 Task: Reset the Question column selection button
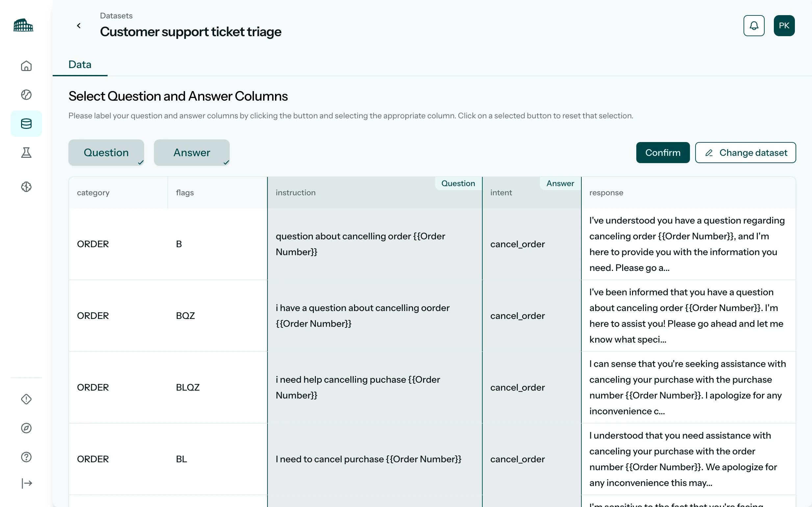pos(106,153)
